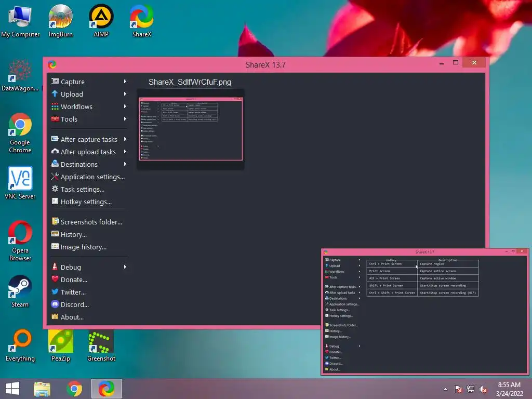This screenshot has width=532, height=399.
Task: Open Hotkey settings... menu entry
Action: point(89,202)
